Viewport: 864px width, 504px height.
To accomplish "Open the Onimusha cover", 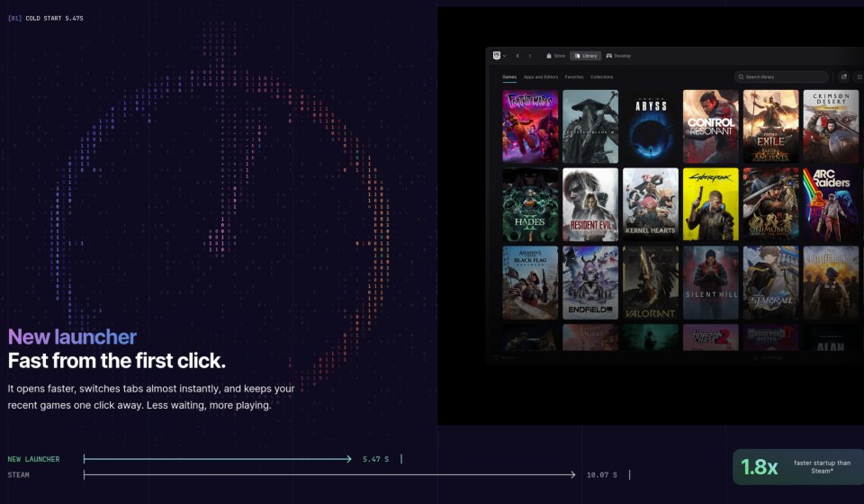I will tap(771, 204).
